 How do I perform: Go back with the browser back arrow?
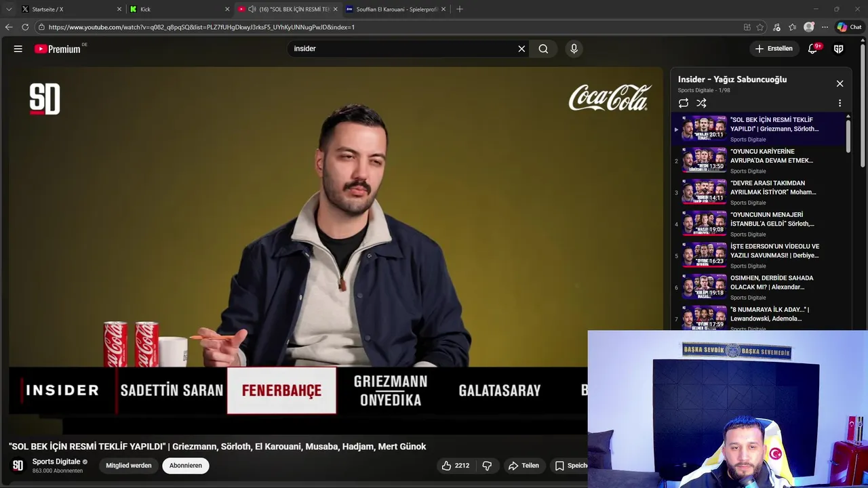(9, 27)
